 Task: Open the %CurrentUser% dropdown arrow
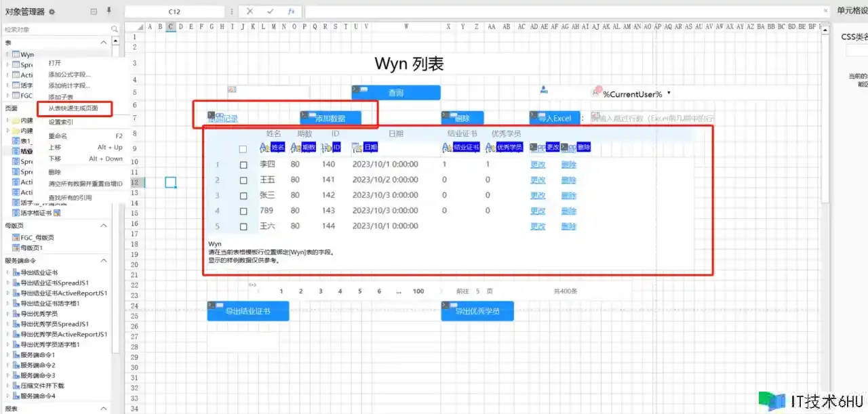(x=669, y=94)
